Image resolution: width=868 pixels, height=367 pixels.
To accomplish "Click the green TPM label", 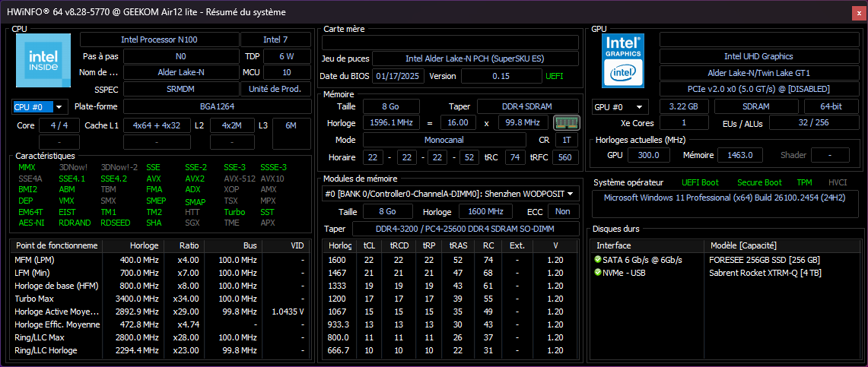I will (x=804, y=182).
